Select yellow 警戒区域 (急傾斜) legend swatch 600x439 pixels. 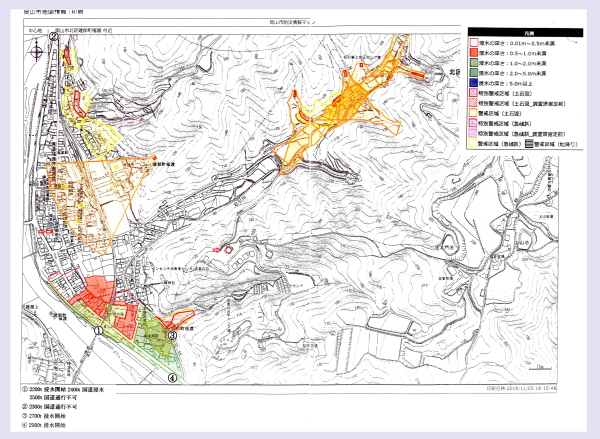pos(473,142)
